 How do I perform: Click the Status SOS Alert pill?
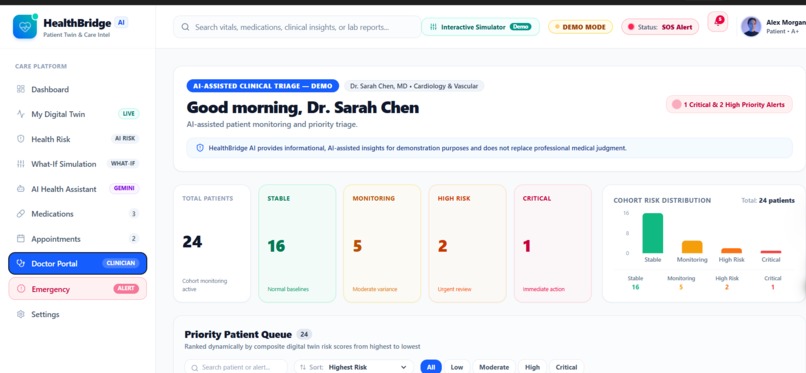tap(660, 27)
